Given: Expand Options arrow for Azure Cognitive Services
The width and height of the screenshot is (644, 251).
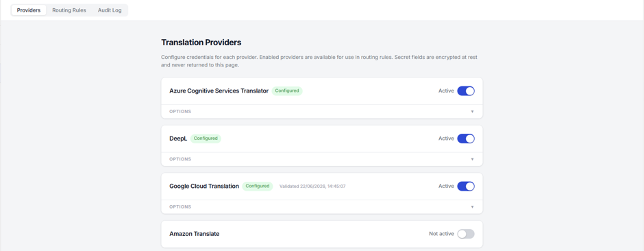Looking at the screenshot, I should tap(472, 112).
